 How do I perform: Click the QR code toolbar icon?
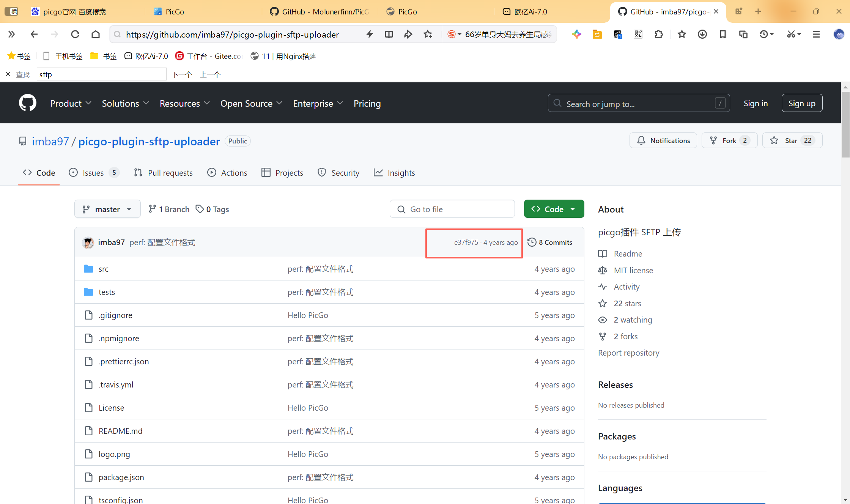(638, 35)
